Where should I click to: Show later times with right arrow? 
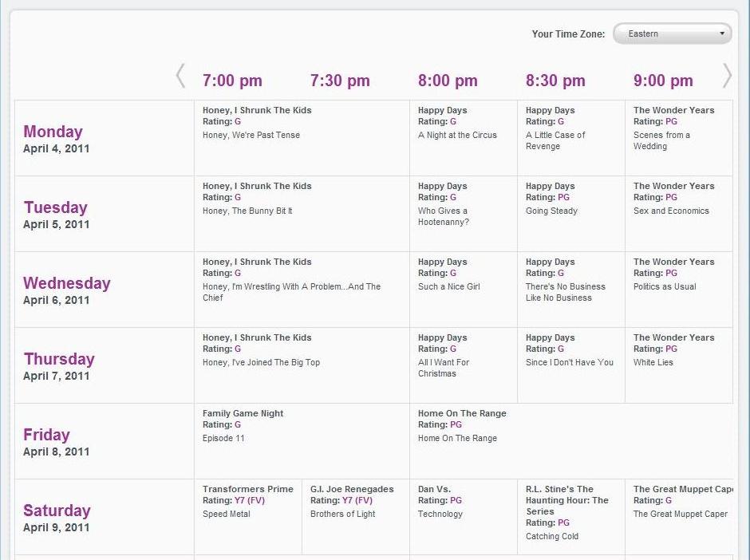[x=727, y=76]
